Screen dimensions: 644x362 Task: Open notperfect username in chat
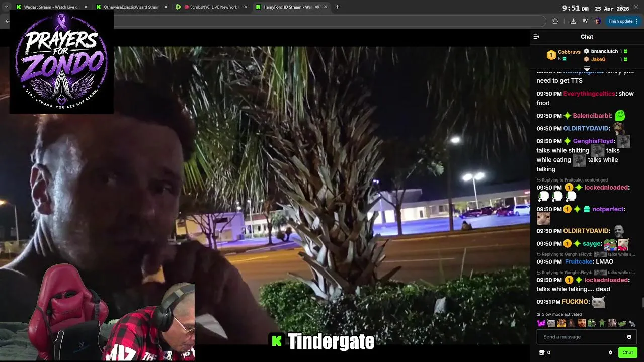(608, 209)
